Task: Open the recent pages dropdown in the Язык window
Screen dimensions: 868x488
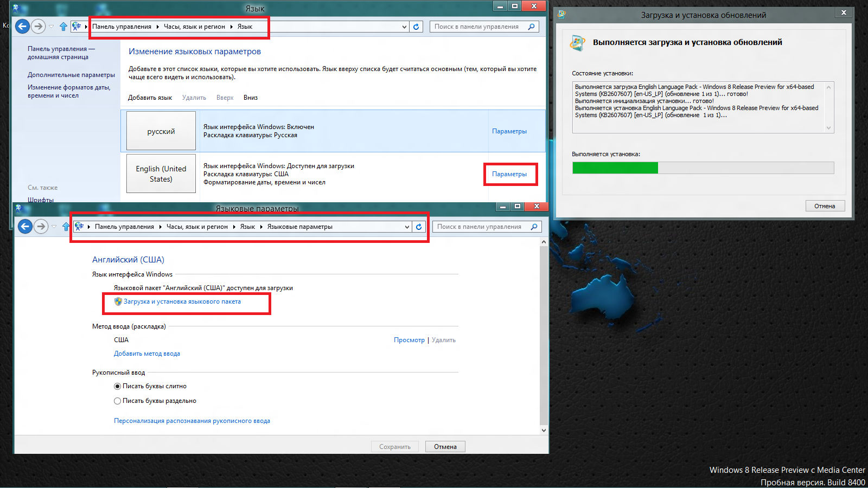Action: coord(52,27)
